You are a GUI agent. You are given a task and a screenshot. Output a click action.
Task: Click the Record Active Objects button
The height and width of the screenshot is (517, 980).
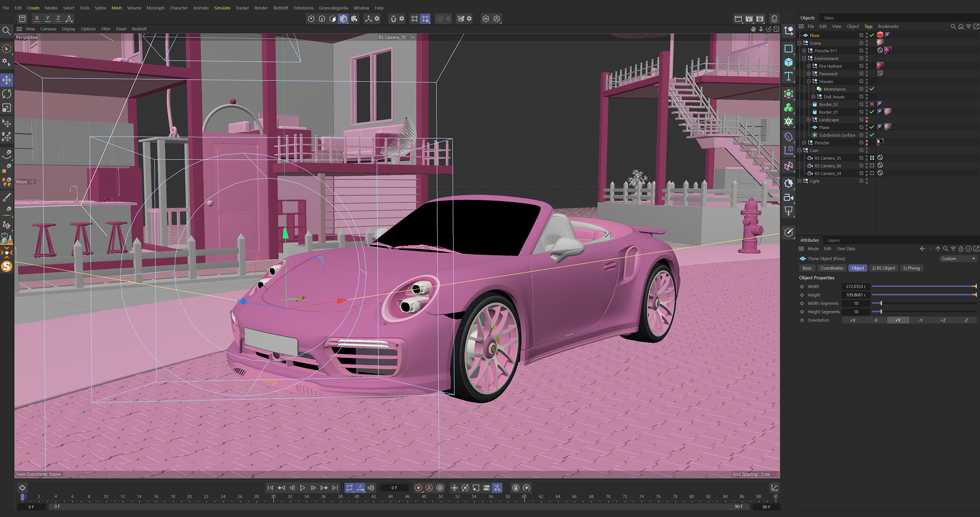tap(419, 488)
